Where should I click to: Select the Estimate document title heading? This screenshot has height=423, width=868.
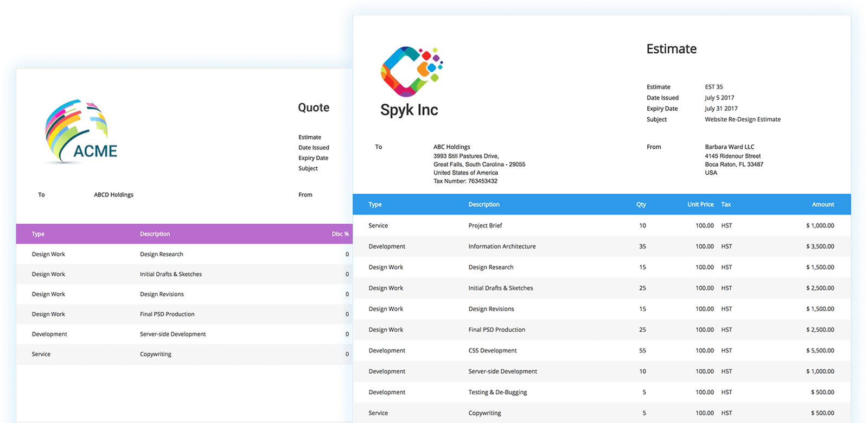click(x=671, y=49)
